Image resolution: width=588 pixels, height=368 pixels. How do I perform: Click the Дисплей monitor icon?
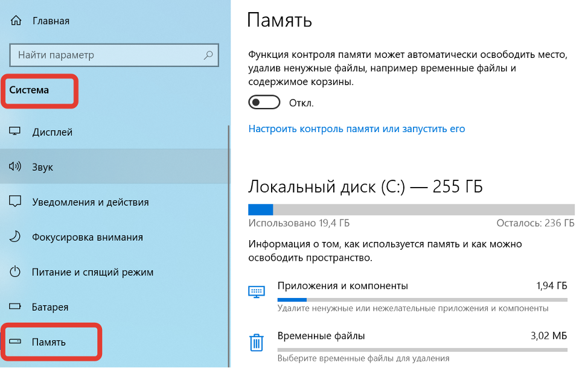pyautogui.click(x=14, y=131)
